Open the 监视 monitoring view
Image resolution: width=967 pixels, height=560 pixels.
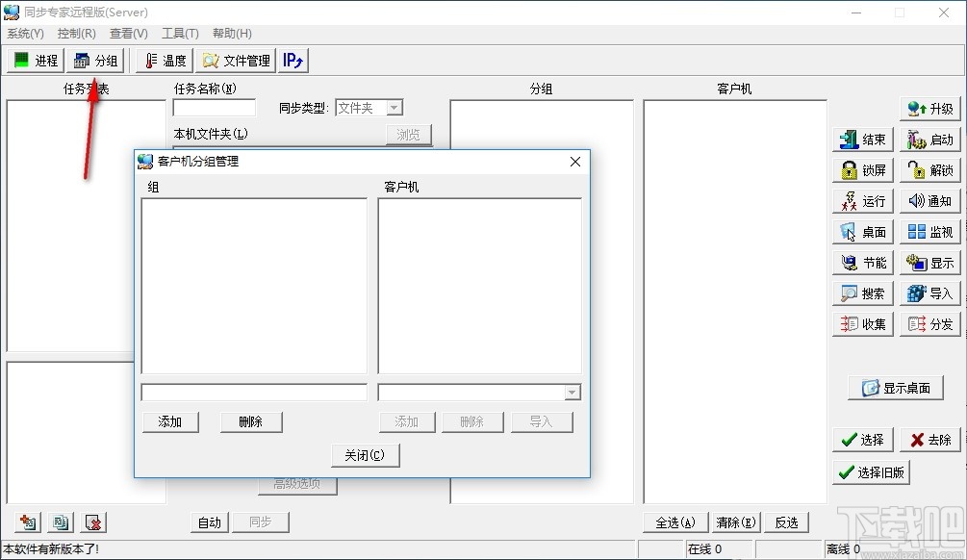(929, 231)
